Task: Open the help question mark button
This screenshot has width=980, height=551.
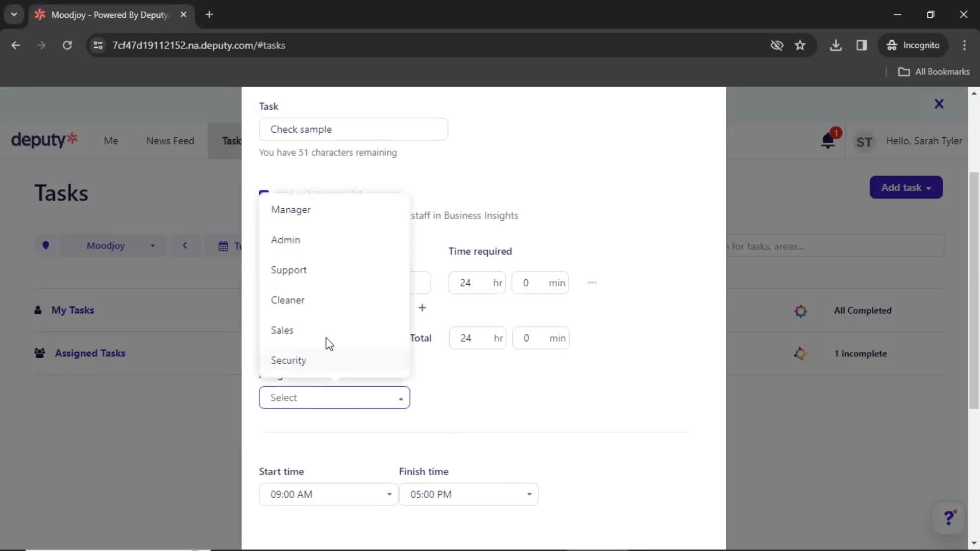Action: 949,518
